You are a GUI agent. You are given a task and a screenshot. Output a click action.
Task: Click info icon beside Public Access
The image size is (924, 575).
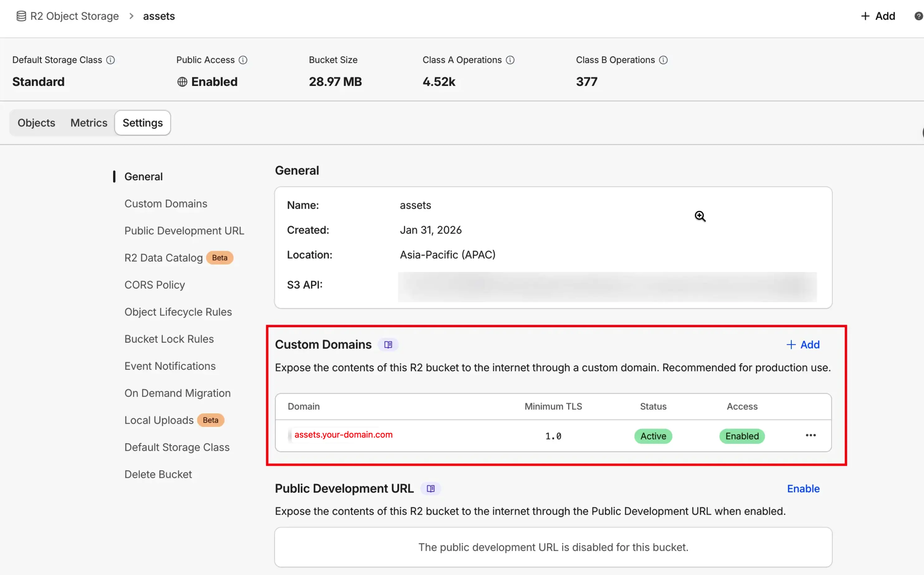(x=243, y=60)
